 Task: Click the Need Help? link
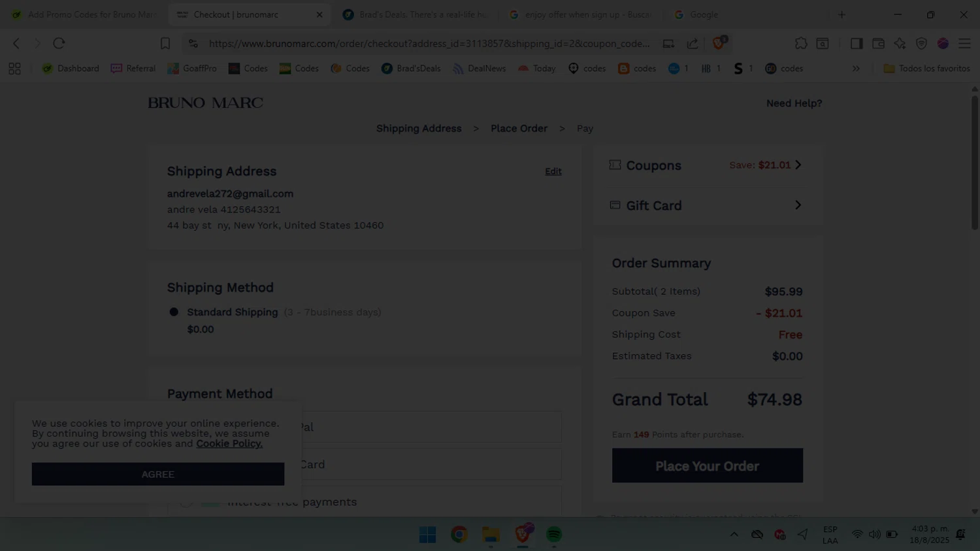tap(794, 103)
